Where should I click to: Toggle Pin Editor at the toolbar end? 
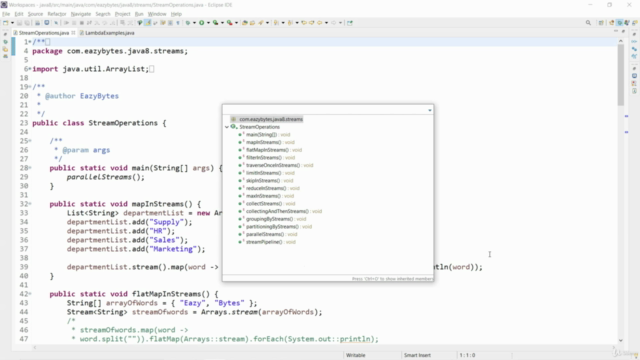tap(350, 23)
